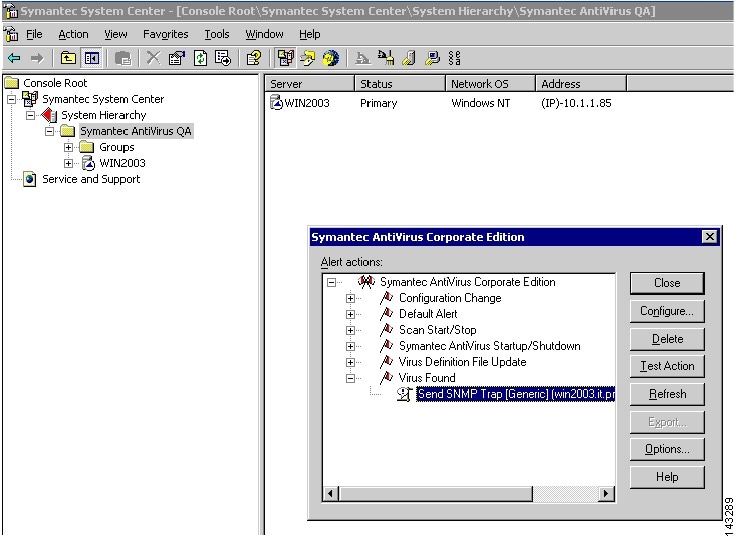
Task: Click the Symantec System Center node icon
Action: (x=30, y=99)
